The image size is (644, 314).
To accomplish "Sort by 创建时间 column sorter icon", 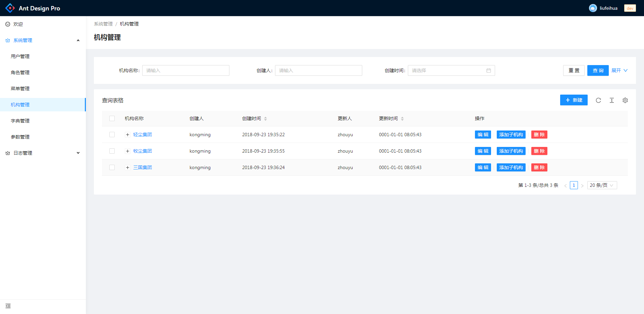I will click(265, 119).
